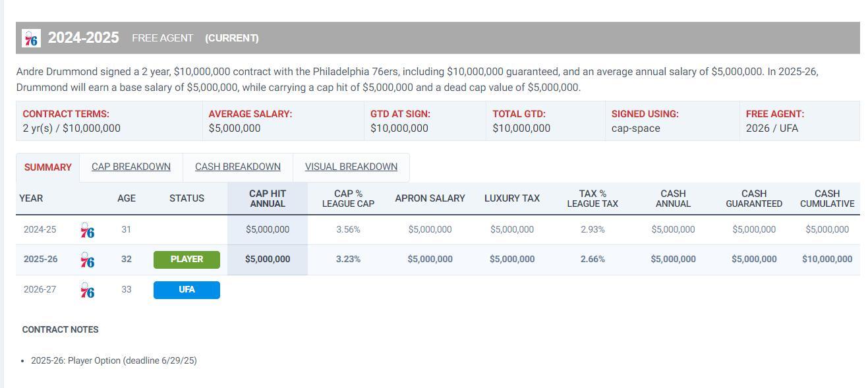Click the 76ers logo in the 2024-2025 header
The height and width of the screenshot is (388, 868).
[x=31, y=38]
